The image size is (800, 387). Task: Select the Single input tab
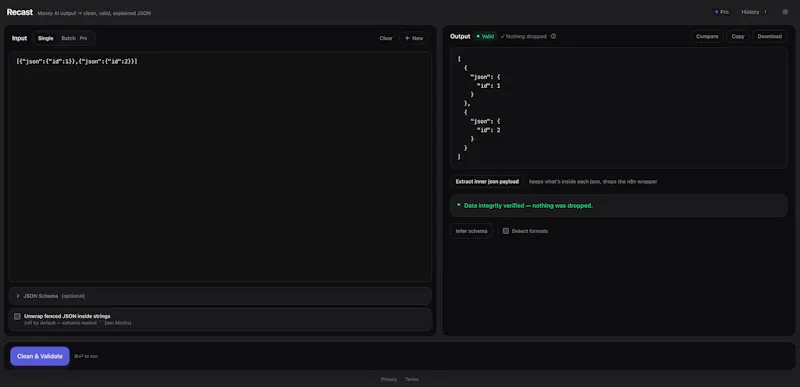(45, 38)
